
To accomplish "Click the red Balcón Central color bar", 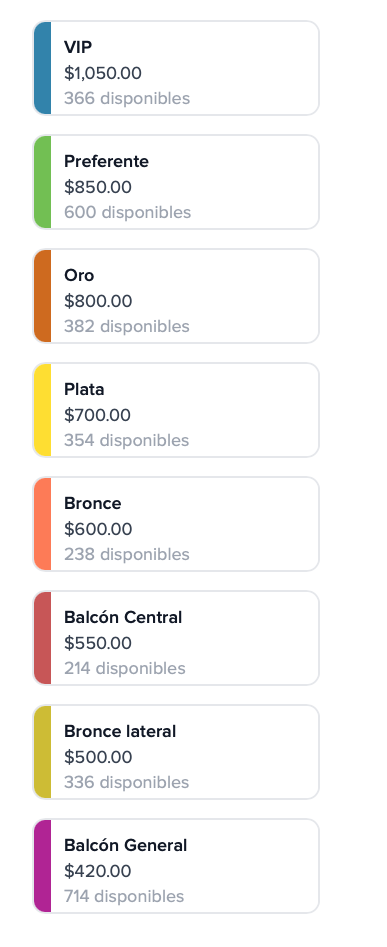I will (x=42, y=638).
